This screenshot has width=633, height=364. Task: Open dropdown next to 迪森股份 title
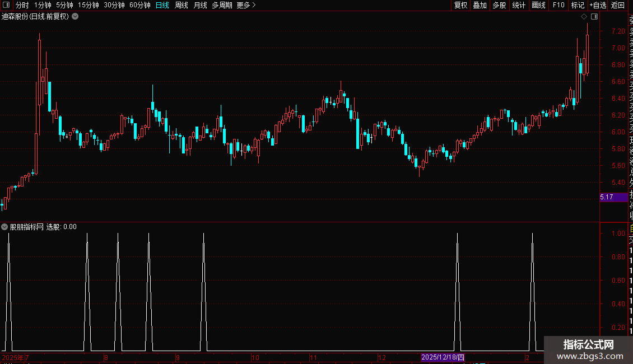pos(75,17)
